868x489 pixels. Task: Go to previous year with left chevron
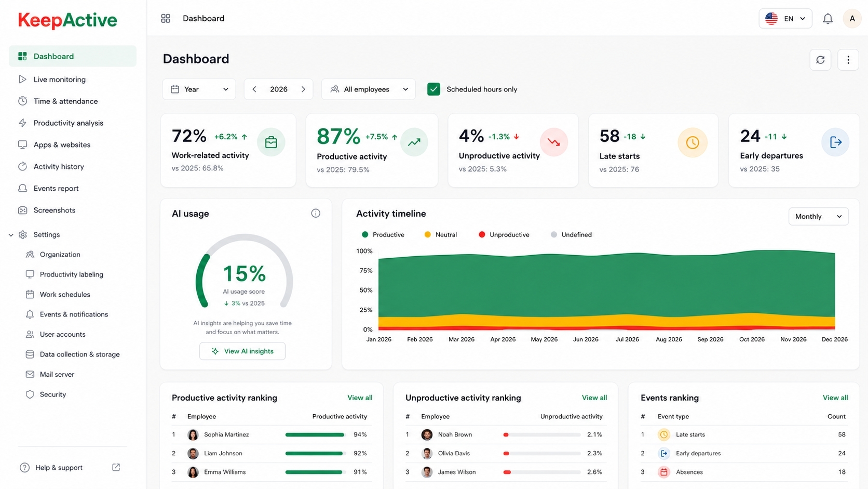(x=254, y=89)
